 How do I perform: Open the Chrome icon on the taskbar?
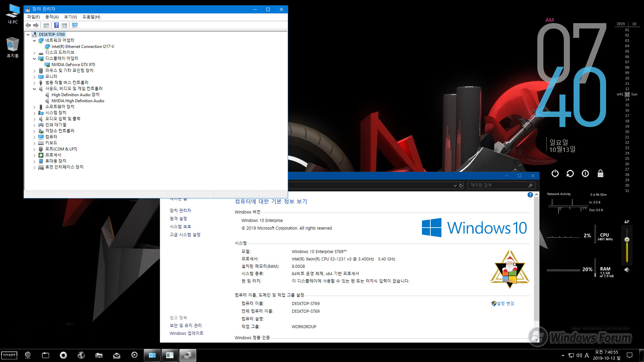tap(63, 355)
